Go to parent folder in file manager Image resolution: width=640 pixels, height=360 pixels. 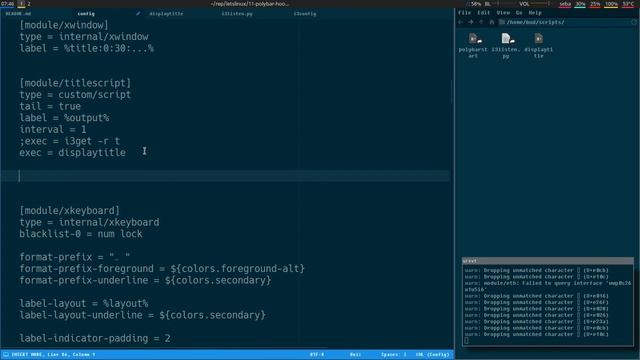point(481,22)
